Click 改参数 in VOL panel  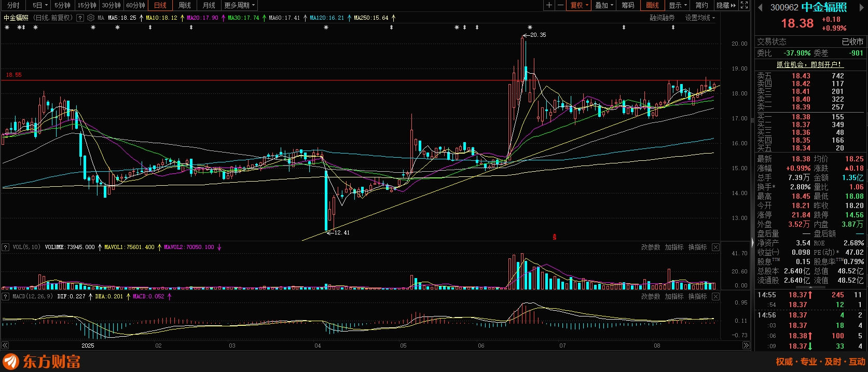point(651,247)
